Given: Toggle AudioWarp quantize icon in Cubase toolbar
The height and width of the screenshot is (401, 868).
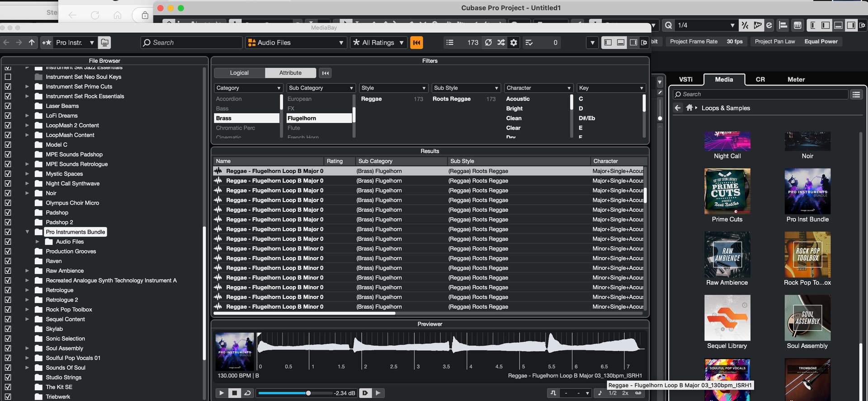Looking at the screenshot, I should tap(758, 25).
